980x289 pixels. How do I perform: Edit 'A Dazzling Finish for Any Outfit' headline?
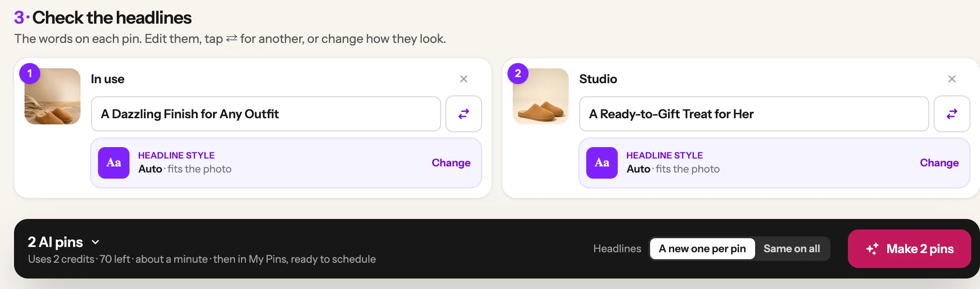pyautogui.click(x=266, y=114)
